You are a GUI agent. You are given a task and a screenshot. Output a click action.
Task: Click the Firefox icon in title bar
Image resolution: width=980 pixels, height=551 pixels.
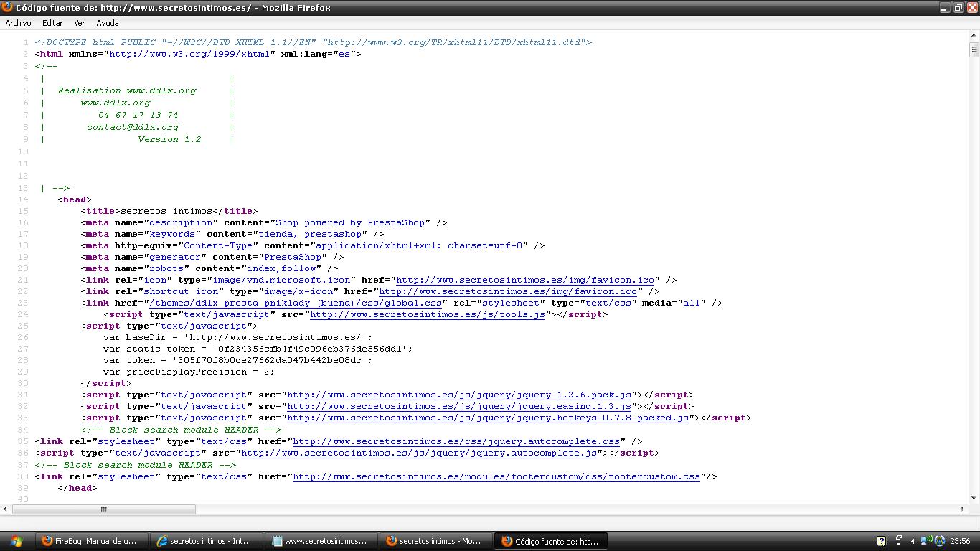click(x=7, y=7)
